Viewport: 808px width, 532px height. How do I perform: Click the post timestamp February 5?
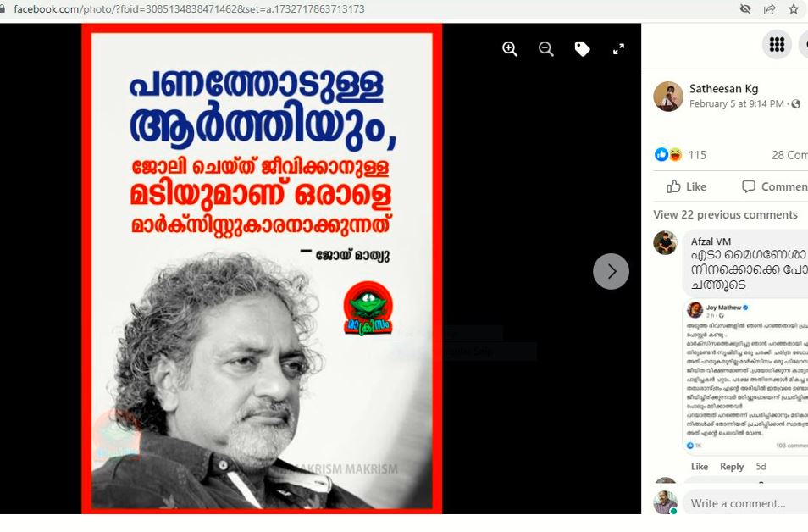(736, 103)
